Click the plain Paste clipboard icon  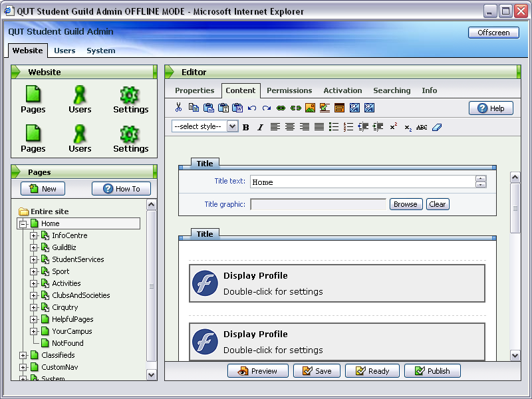(208, 108)
